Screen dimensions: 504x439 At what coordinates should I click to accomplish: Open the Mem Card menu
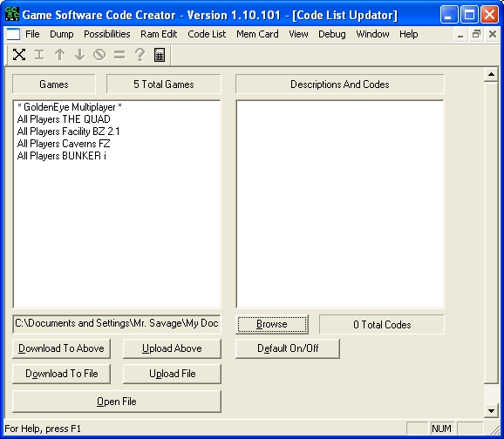tap(257, 34)
